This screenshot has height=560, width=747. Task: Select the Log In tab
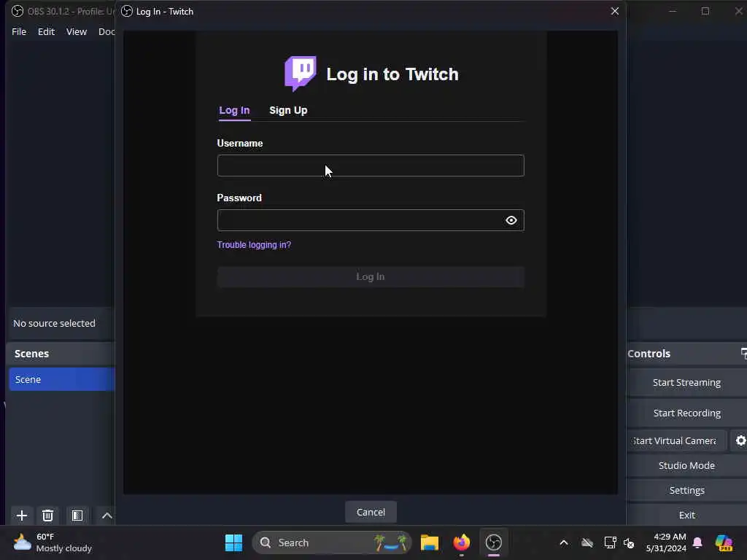pyautogui.click(x=234, y=110)
